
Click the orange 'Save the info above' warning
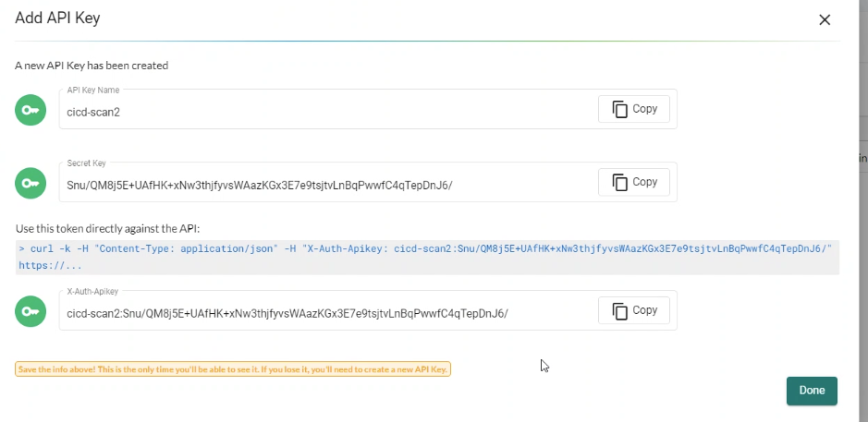[x=233, y=369]
